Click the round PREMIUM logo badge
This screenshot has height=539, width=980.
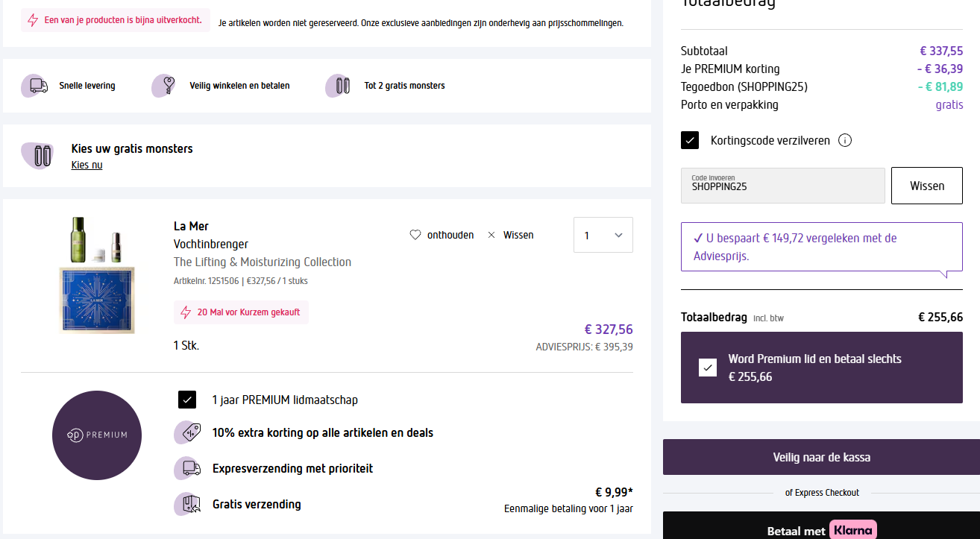(97, 435)
